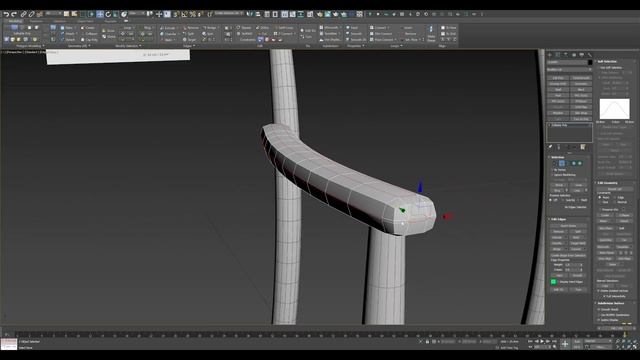Toggle Preserve UVs checkbox
640x360 pixels.
[599, 209]
